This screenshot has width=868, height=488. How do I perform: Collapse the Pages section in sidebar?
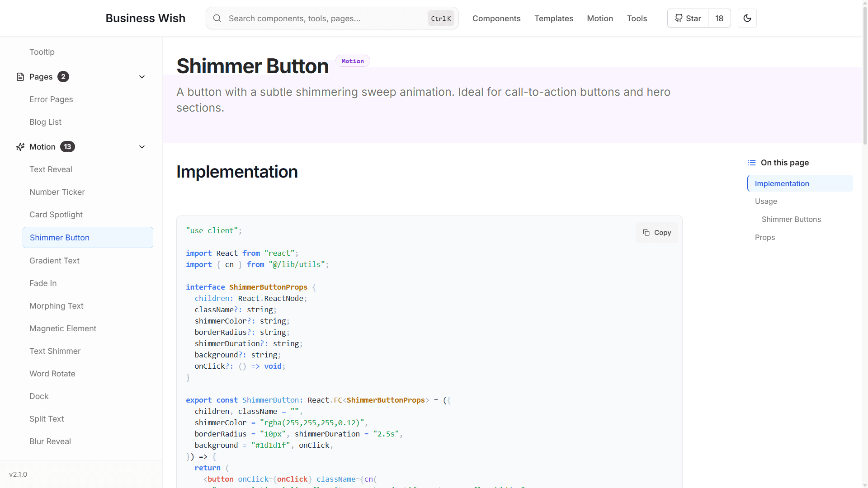point(142,77)
